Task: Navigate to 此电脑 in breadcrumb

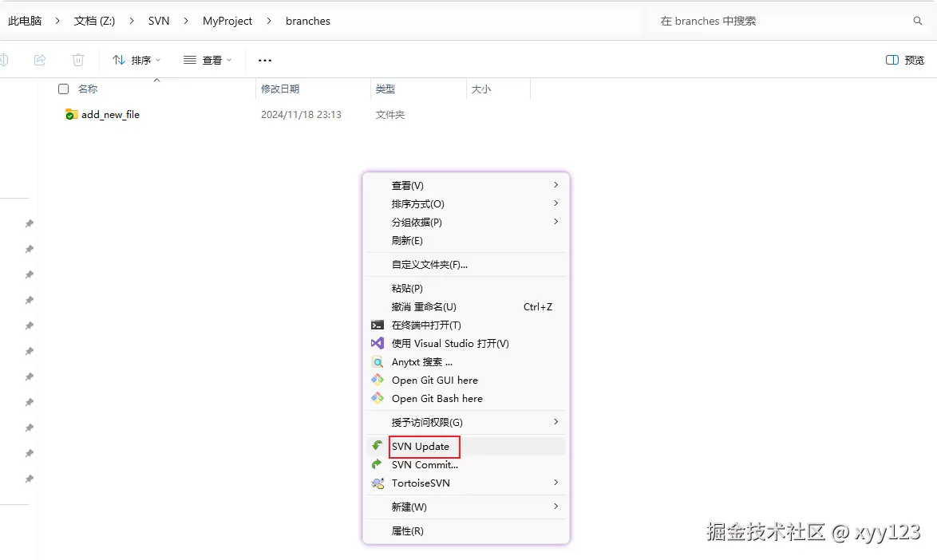Action: coord(25,21)
